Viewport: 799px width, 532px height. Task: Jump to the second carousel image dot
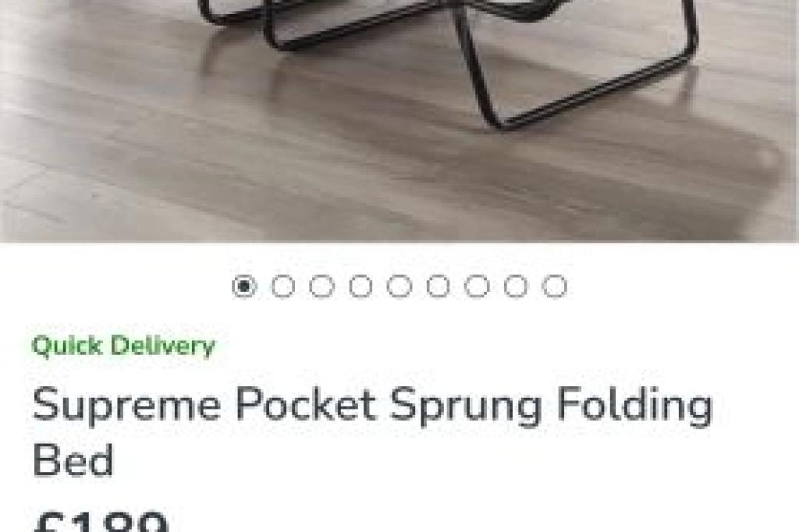click(282, 286)
